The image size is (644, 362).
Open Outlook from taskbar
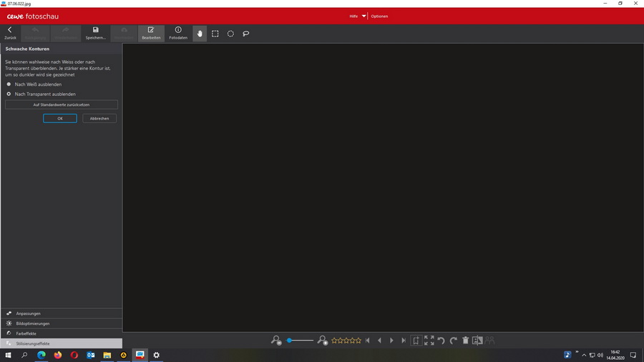(91, 355)
